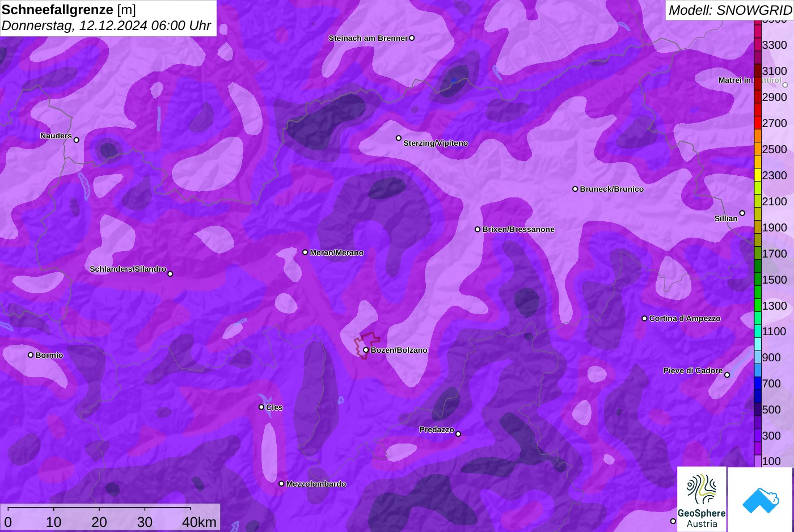Click the Sterzing/Vipiteno label text
The width and height of the screenshot is (794, 532).
pos(436,143)
